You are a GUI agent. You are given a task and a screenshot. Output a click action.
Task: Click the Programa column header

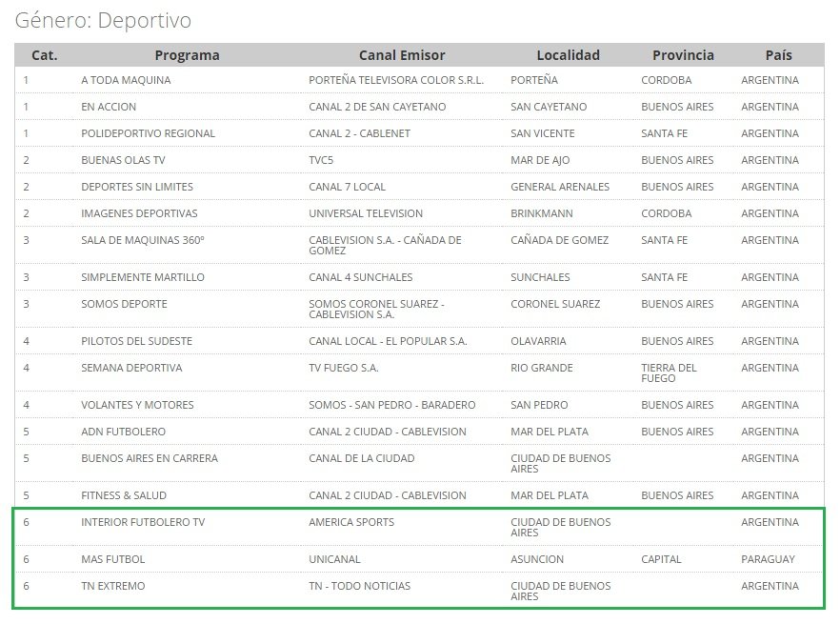point(187,55)
